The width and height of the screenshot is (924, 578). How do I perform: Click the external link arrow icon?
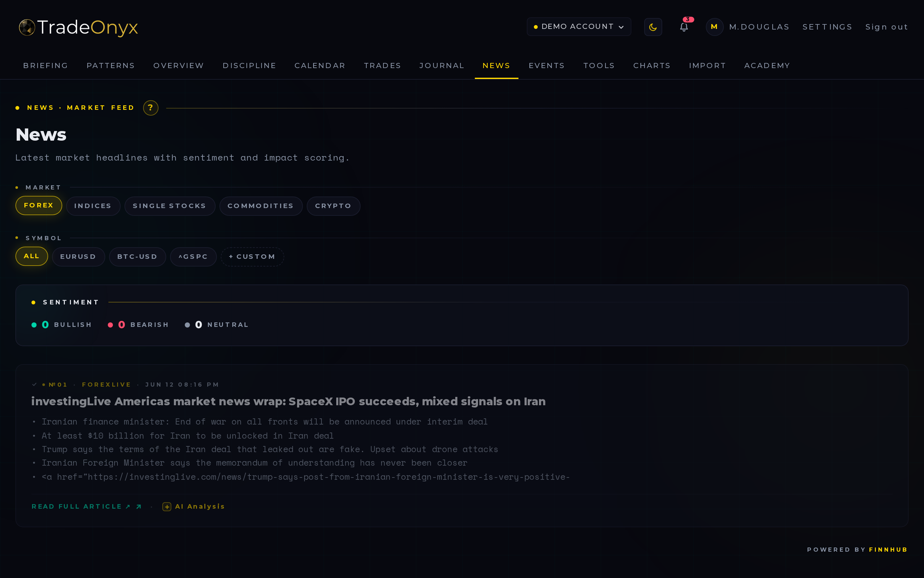[x=139, y=506]
